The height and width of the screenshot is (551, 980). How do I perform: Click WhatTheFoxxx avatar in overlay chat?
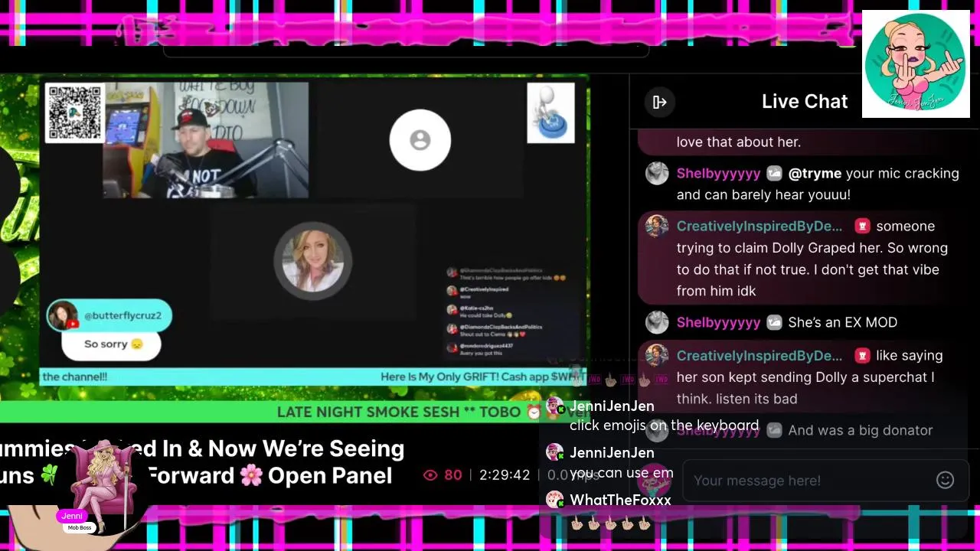point(554,500)
